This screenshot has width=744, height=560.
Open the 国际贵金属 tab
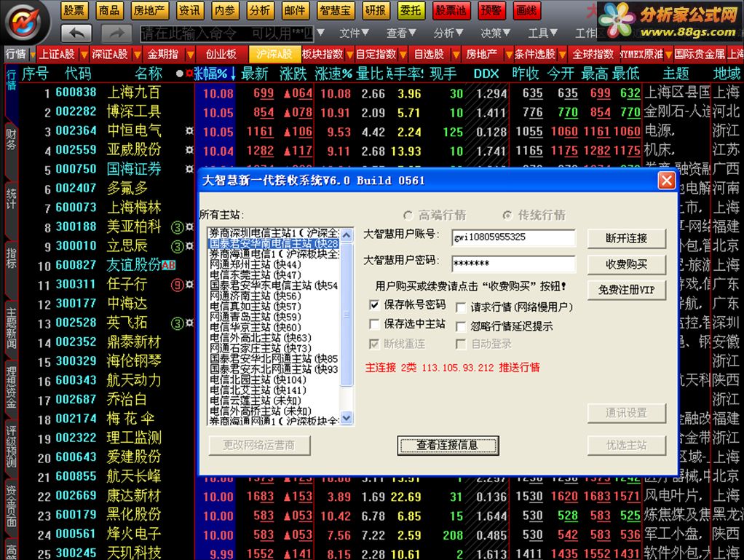pos(700,54)
